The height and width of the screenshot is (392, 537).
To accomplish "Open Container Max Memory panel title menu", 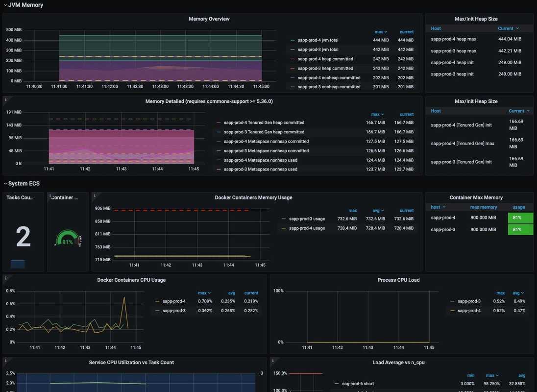I will tap(479, 197).
